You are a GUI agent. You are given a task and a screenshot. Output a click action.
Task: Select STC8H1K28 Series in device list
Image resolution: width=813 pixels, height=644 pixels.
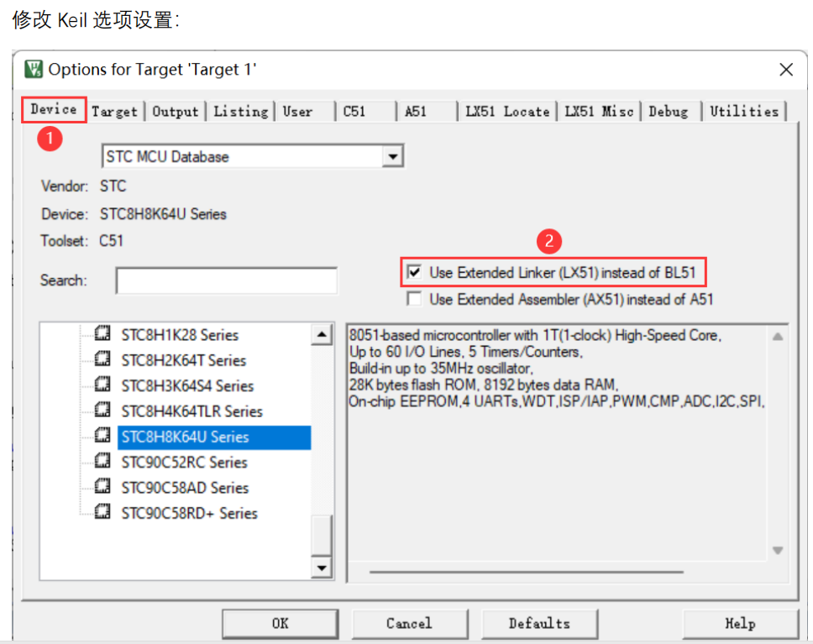click(180, 335)
